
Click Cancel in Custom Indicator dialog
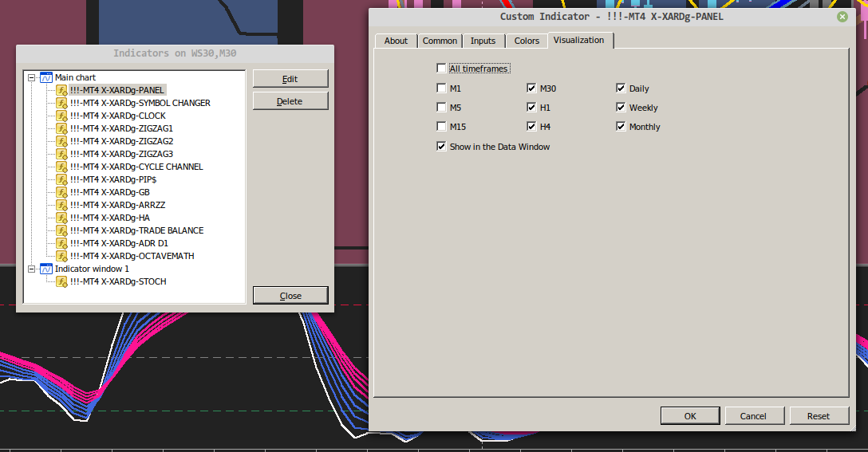pyautogui.click(x=754, y=416)
